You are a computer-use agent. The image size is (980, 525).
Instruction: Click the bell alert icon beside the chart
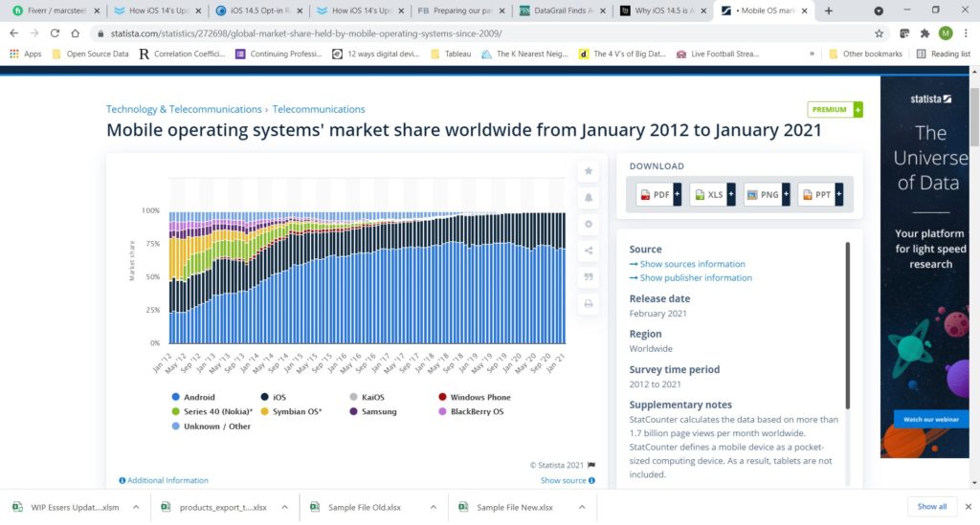[x=588, y=197]
